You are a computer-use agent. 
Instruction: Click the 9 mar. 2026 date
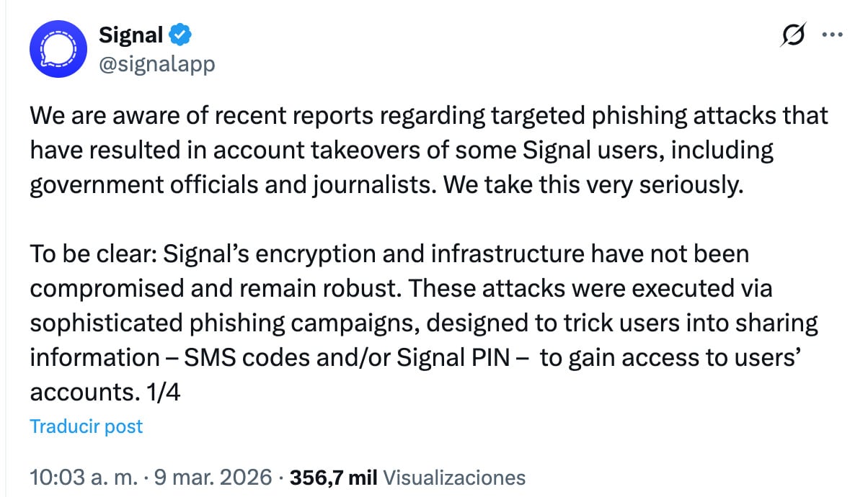211,477
